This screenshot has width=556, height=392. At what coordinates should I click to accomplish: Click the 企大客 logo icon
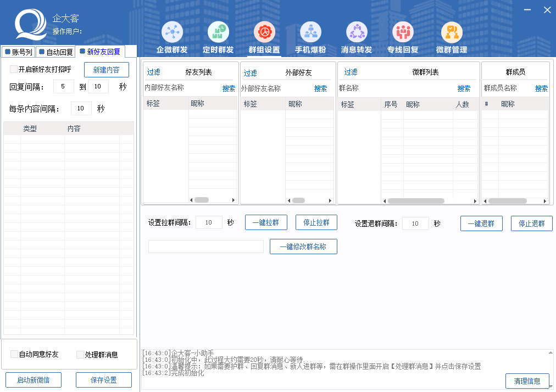(x=30, y=26)
